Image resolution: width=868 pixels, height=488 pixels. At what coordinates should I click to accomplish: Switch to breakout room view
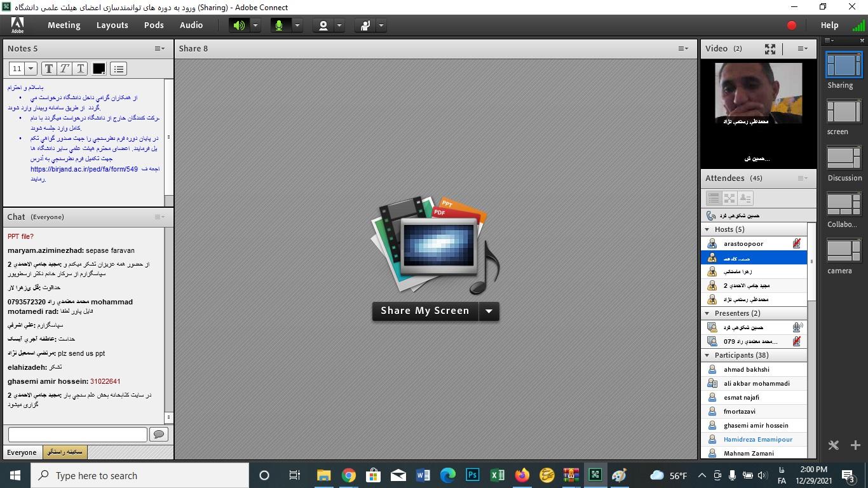coord(729,198)
